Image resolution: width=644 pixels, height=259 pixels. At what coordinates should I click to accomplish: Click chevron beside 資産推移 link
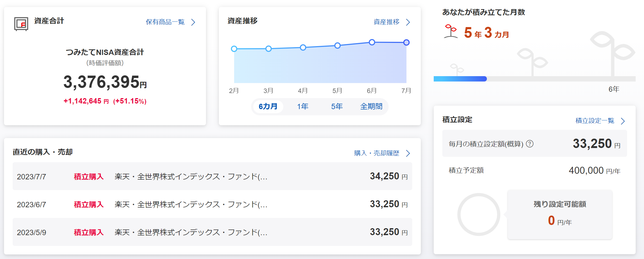(408, 22)
